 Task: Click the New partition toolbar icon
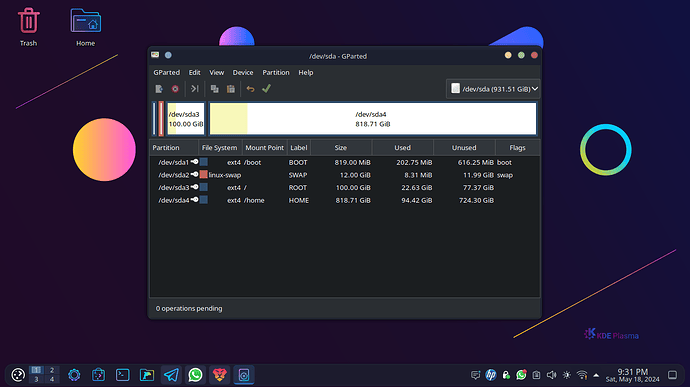pos(159,89)
